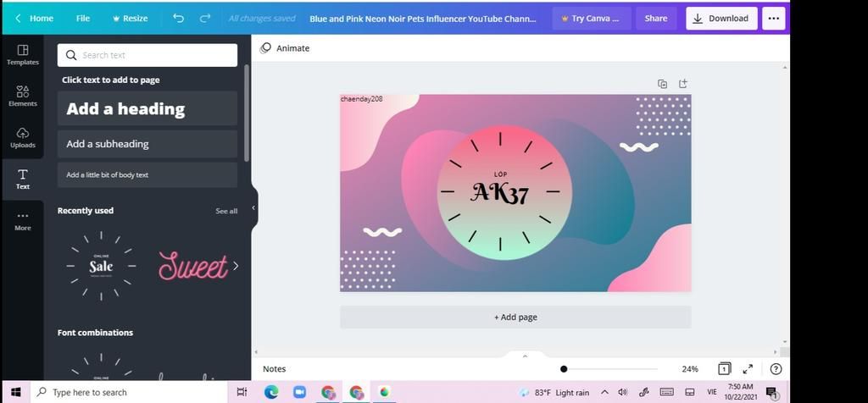868x403 pixels.
Task: Click the + Add page button
Action: click(x=515, y=317)
